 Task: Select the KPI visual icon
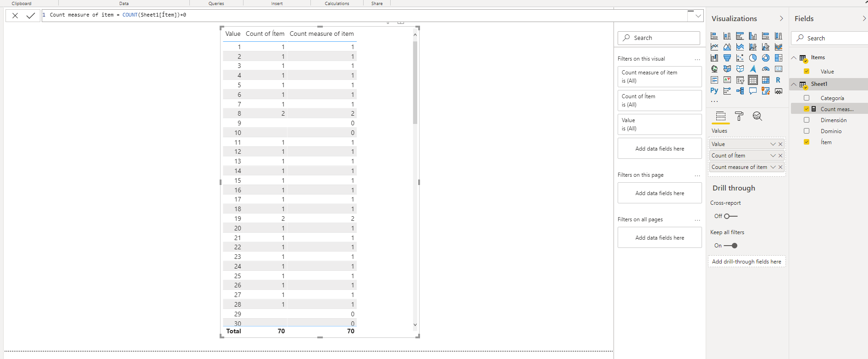click(x=727, y=80)
